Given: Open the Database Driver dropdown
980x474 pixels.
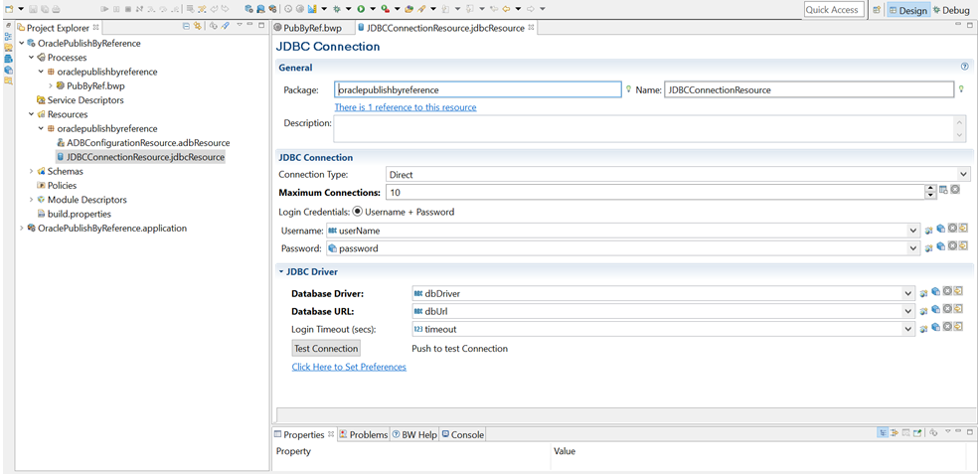Looking at the screenshot, I should point(907,294).
